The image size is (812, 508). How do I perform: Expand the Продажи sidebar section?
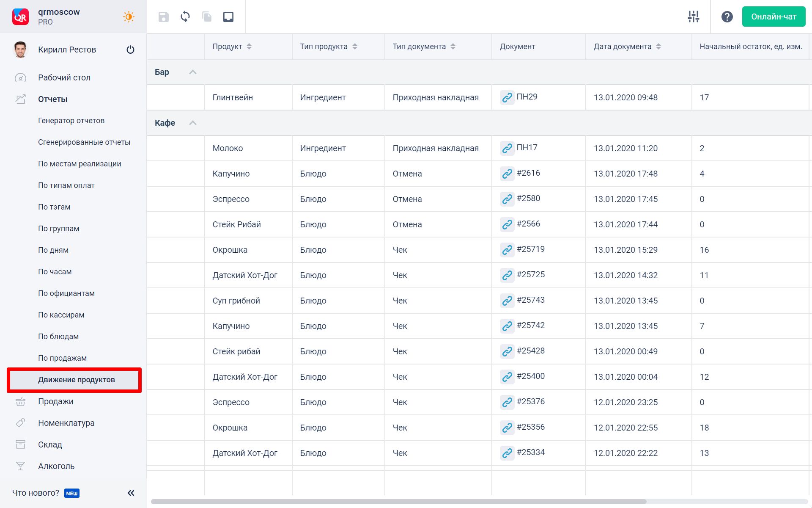(x=56, y=401)
